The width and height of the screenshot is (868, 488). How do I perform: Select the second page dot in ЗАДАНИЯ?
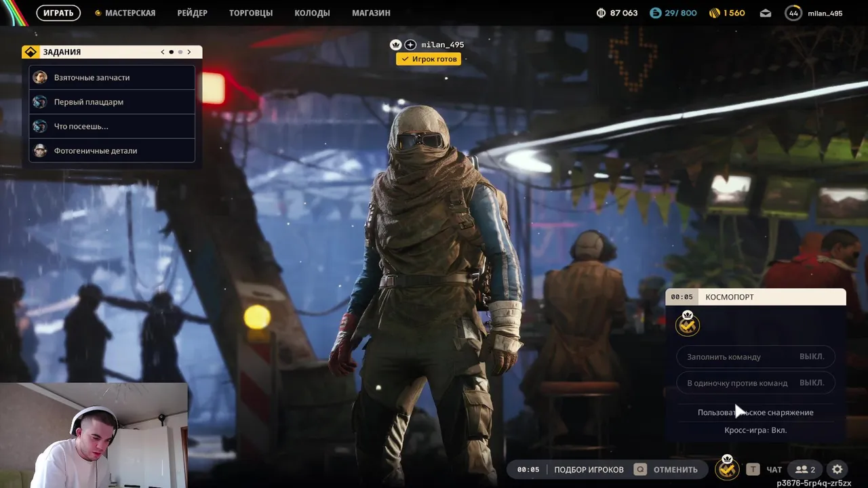180,52
